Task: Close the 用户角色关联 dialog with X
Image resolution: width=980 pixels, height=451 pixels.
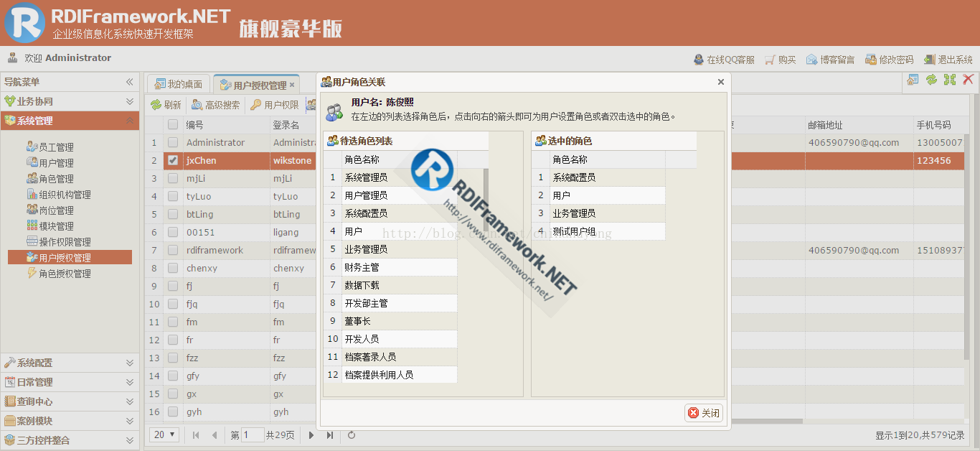Action: pos(721,82)
